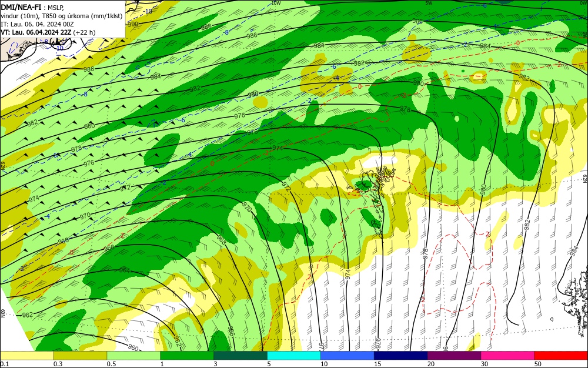Click the legend value "0.1"
Viewport: 588px width, 368px height.
pos(5,364)
